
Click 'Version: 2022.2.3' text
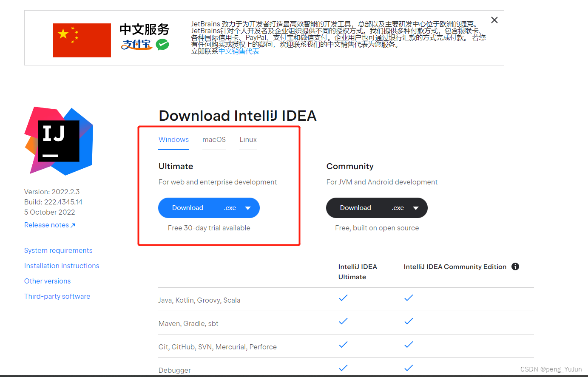coord(52,192)
